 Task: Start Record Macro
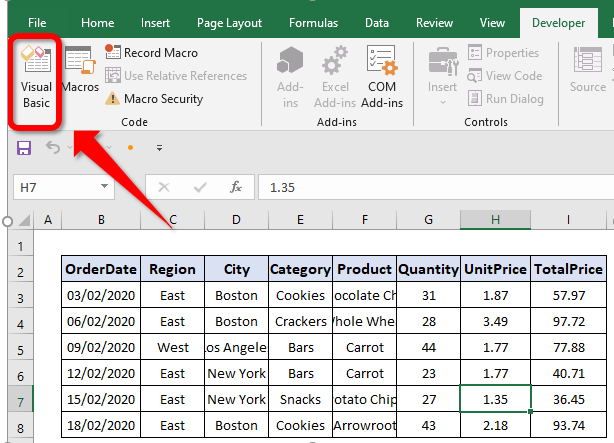(151, 52)
